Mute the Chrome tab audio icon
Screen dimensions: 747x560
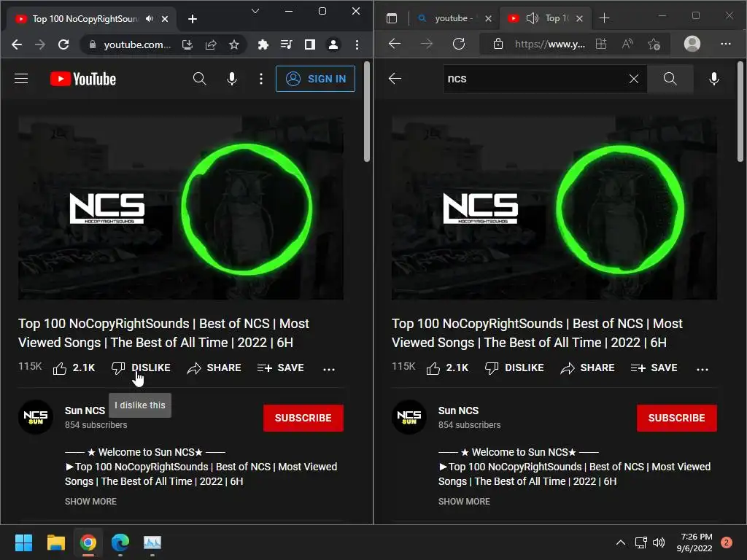coord(150,18)
